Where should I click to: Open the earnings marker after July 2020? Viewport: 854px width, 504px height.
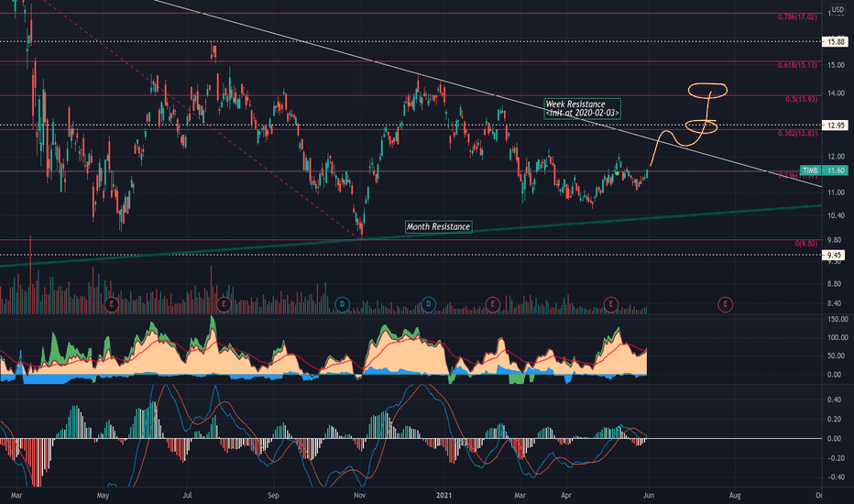coord(224,304)
